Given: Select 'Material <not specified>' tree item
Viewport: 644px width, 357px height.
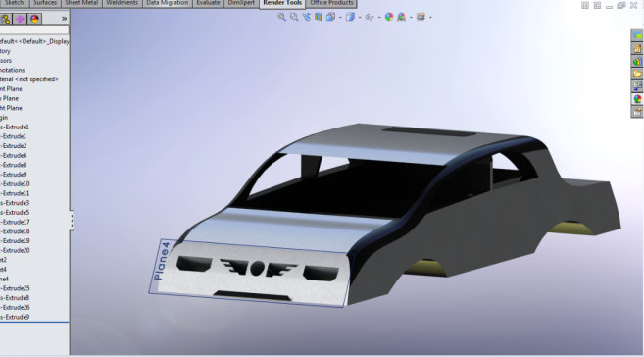Looking at the screenshot, I should pyautogui.click(x=28, y=79).
